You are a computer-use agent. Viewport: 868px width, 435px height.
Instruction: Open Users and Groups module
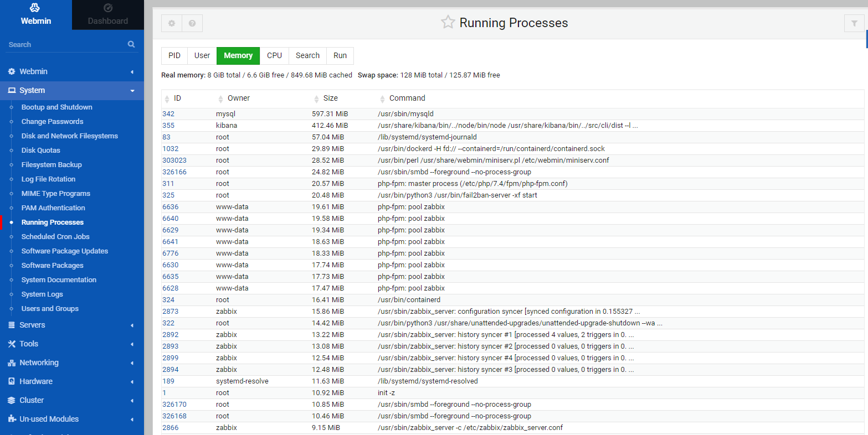[x=50, y=308]
